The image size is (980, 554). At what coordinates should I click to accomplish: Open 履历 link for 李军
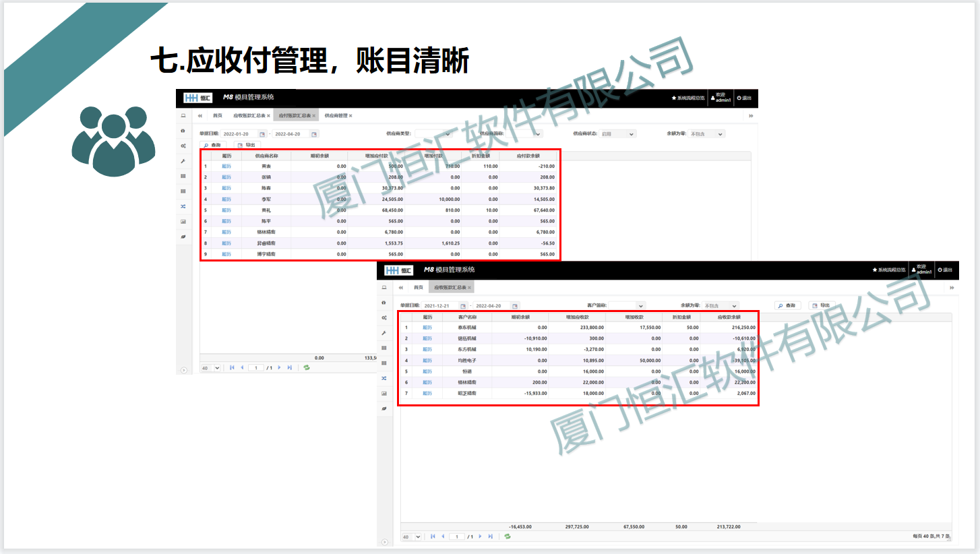(226, 199)
